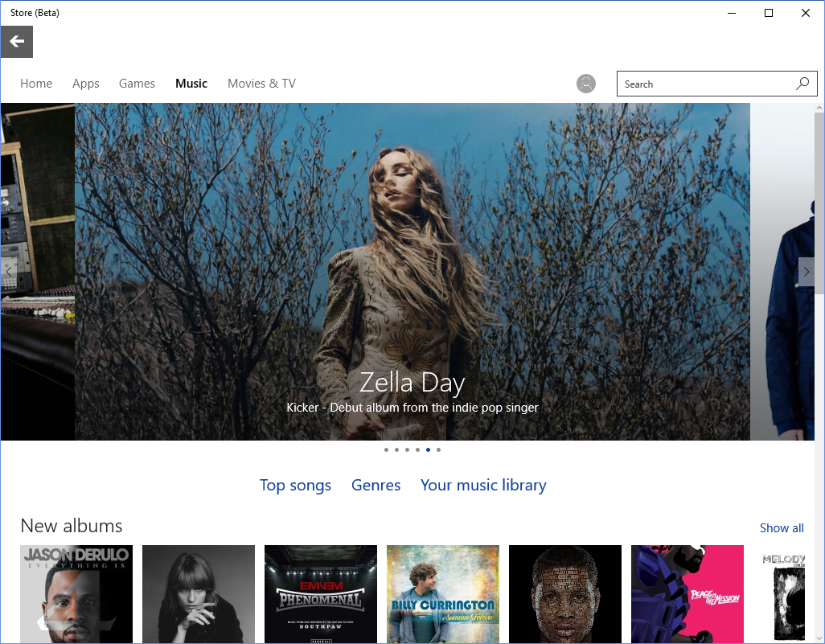Open the Apps section
Viewport: 825px width, 644px height.
coord(85,83)
